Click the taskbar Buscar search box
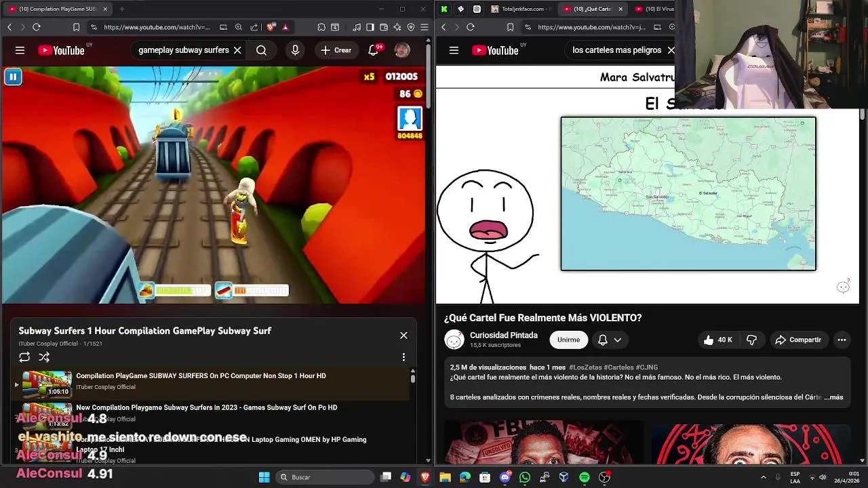The height and width of the screenshot is (488, 868). pos(323,477)
